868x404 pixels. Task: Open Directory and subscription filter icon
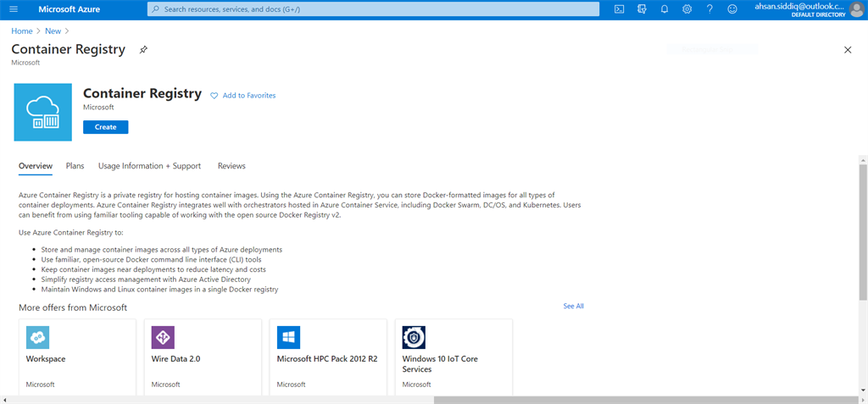(x=643, y=9)
